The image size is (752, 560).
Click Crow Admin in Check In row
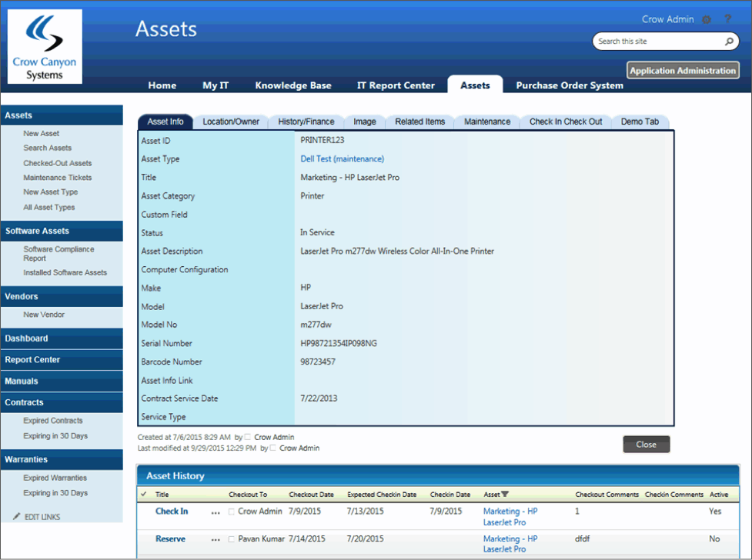point(260,511)
